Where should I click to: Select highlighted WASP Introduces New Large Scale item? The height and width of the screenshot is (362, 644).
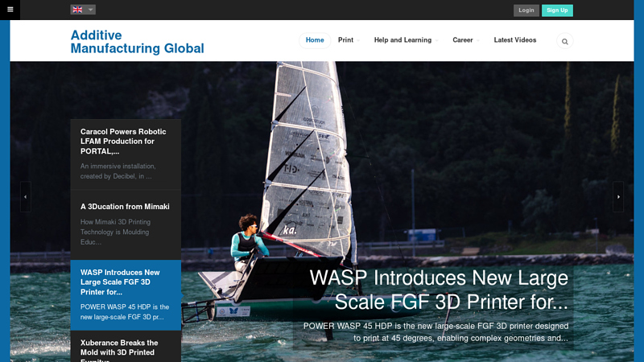tap(126, 295)
